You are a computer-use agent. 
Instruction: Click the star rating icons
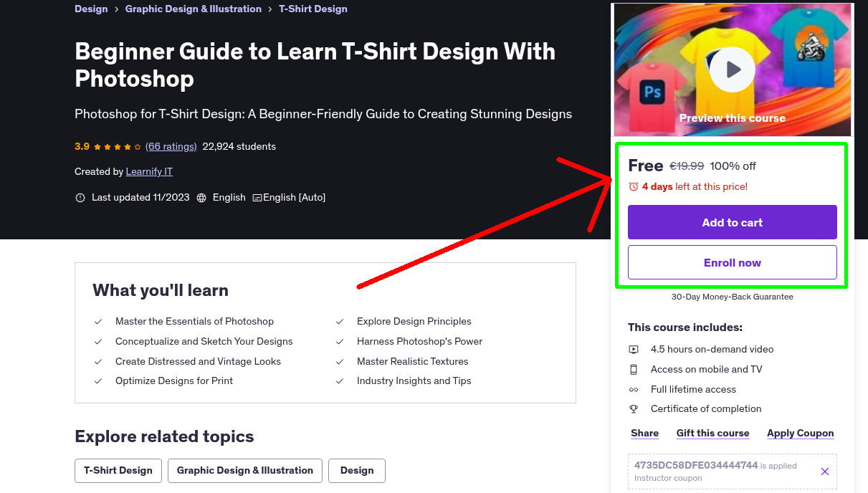click(x=118, y=147)
